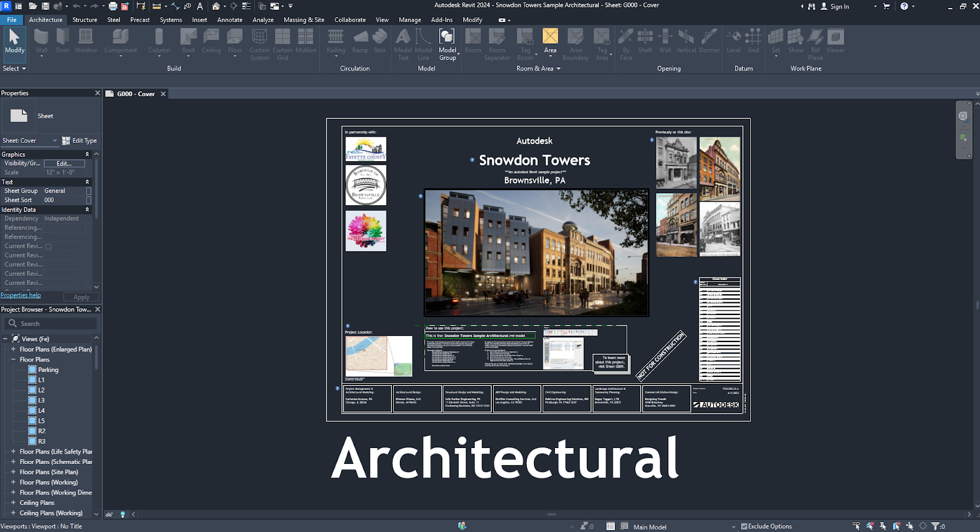Click the design options icon beside Main Model

pos(624,526)
